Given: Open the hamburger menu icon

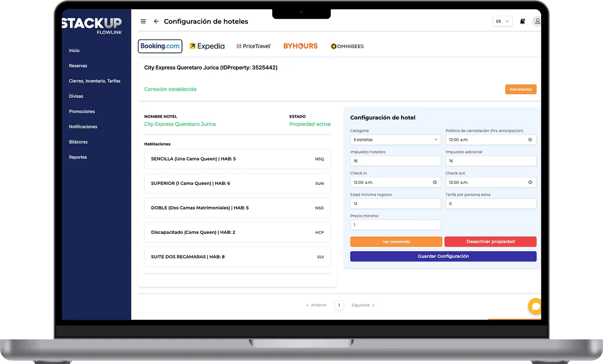Looking at the screenshot, I should 143,21.
